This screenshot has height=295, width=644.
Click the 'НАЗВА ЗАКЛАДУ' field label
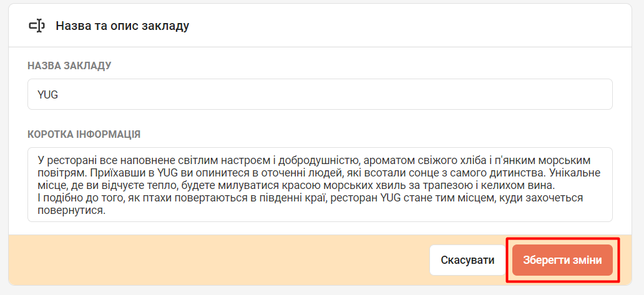point(69,65)
